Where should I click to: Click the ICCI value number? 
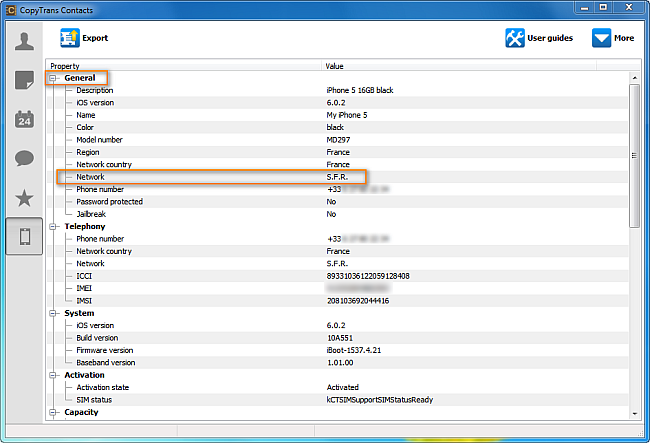[x=368, y=276]
